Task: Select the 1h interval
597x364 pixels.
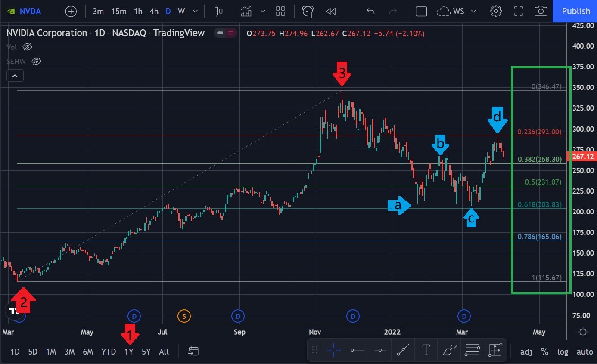Action: tap(138, 12)
